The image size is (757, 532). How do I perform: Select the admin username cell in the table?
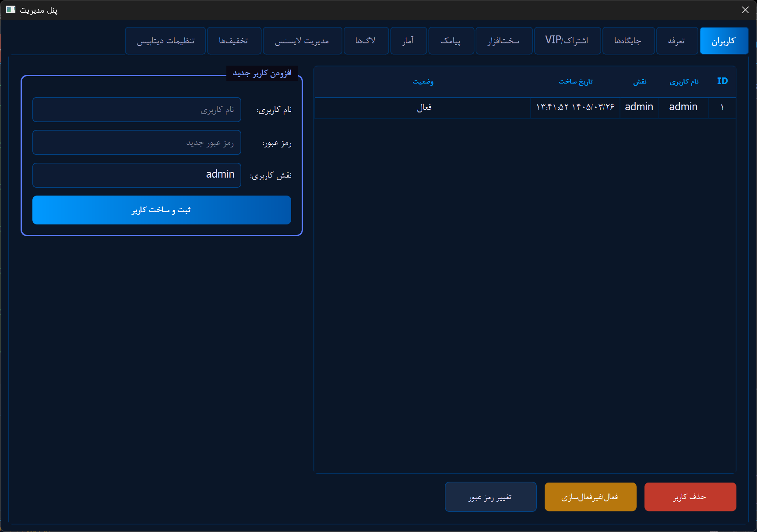[683, 107]
